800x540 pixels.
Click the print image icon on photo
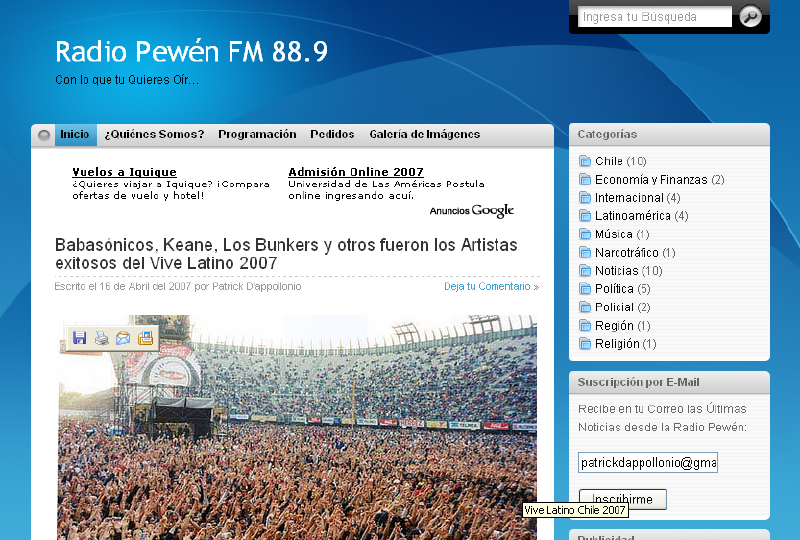tap(102, 338)
